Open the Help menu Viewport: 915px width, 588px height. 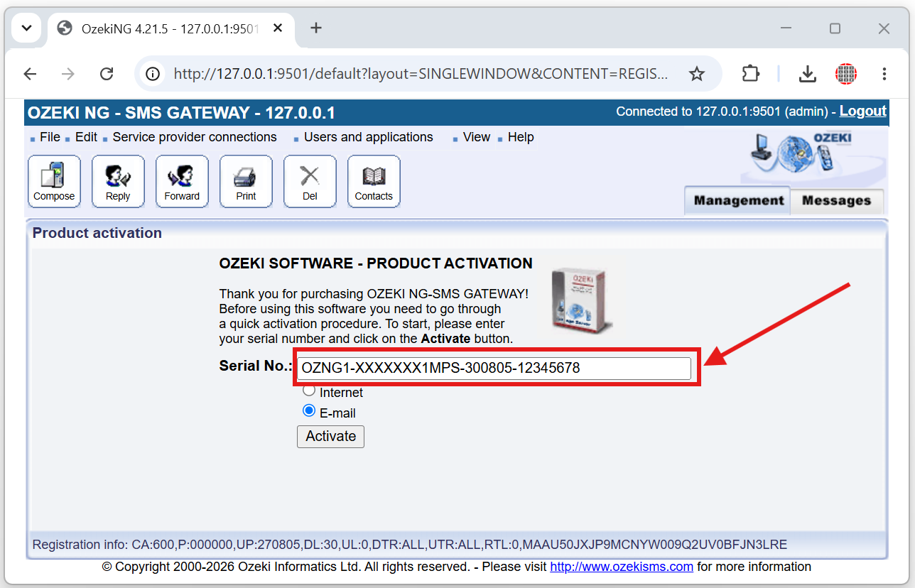tap(521, 137)
